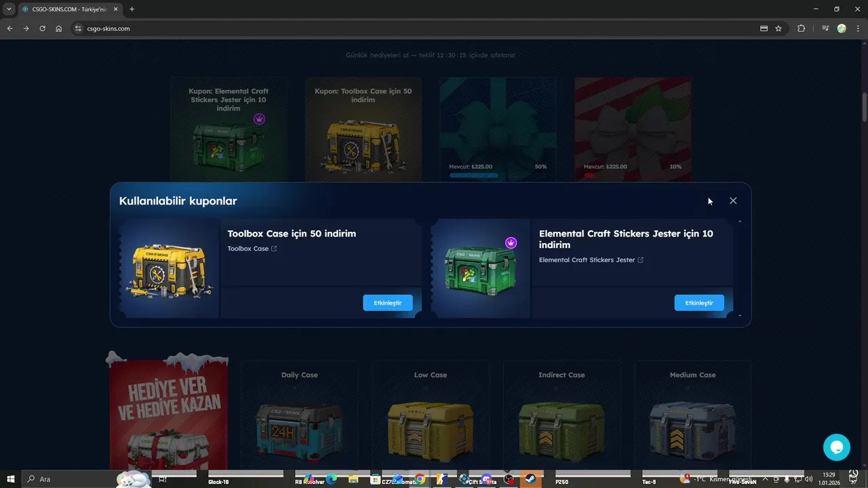Open the browser home page
Viewport: 868px width, 488px height.
(59, 28)
